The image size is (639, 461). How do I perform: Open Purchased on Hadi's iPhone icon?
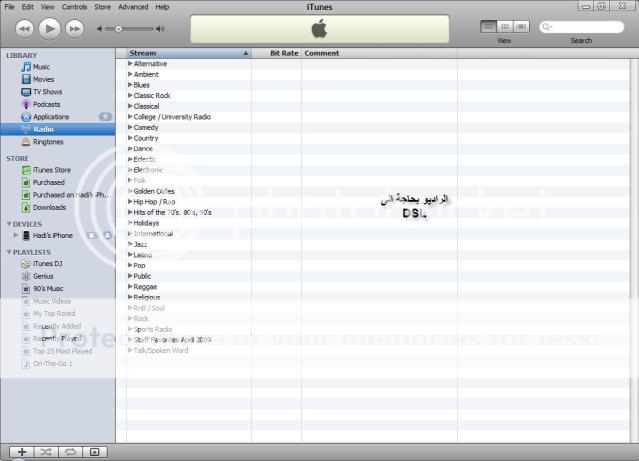[x=26, y=195]
